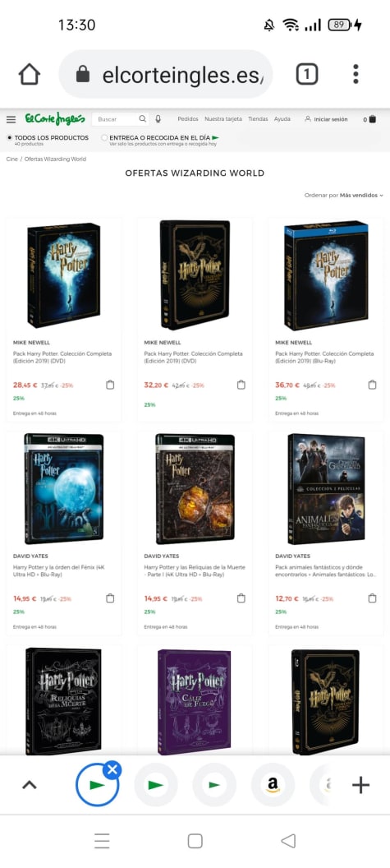Go to the Ayuda header link
This screenshot has width=390, height=868.
(x=282, y=119)
